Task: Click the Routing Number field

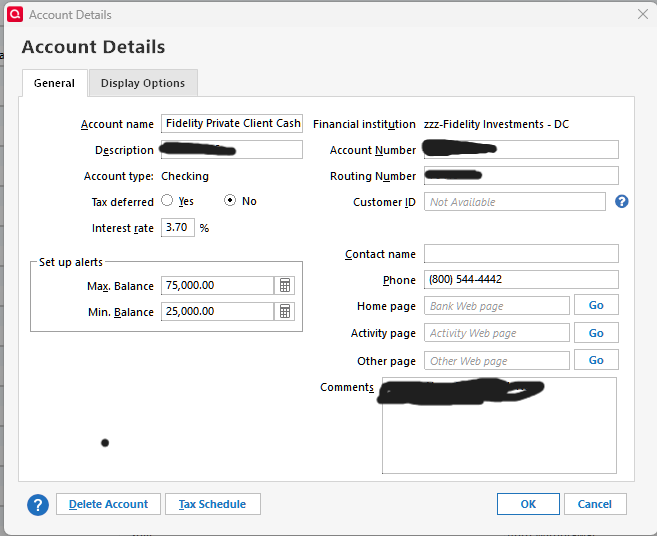Action: [521, 176]
